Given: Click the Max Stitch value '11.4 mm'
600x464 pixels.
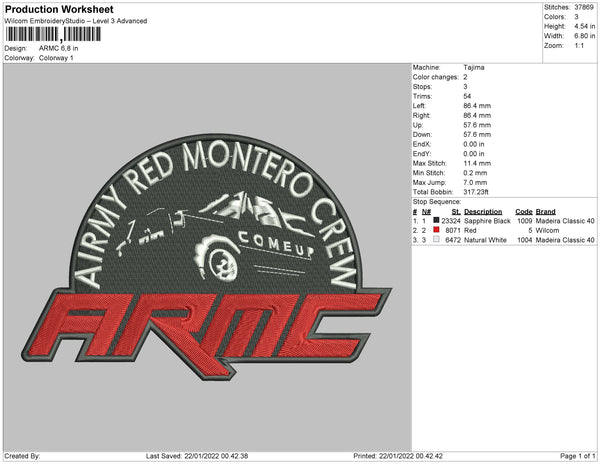Looking at the screenshot, I should click(x=477, y=163).
